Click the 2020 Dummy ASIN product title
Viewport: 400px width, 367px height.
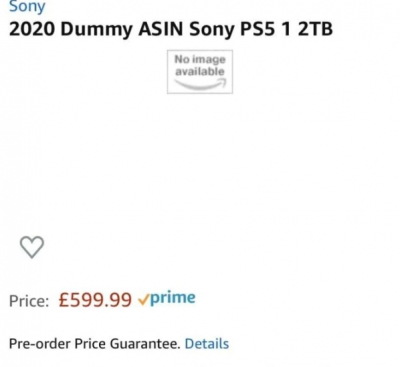(171, 29)
